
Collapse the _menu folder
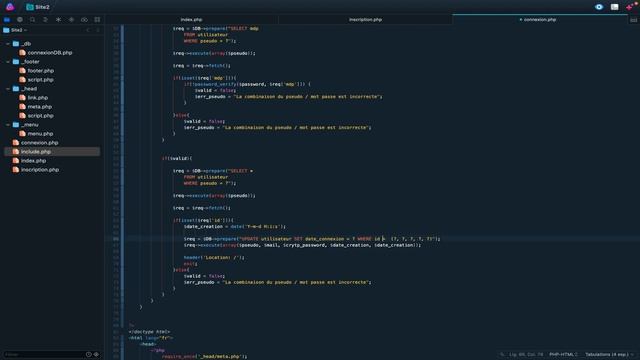click(8, 124)
